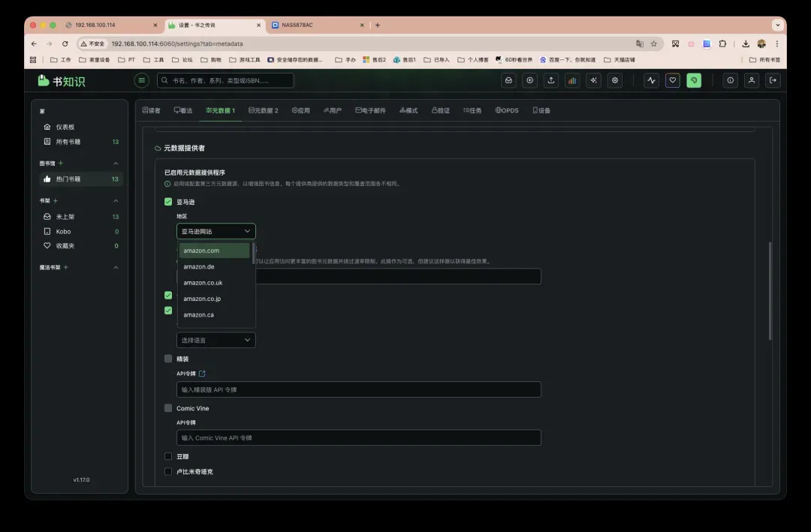Screen dimensions: 811x532
Task: Click the heart icon in top toolbar
Action: click(673, 80)
